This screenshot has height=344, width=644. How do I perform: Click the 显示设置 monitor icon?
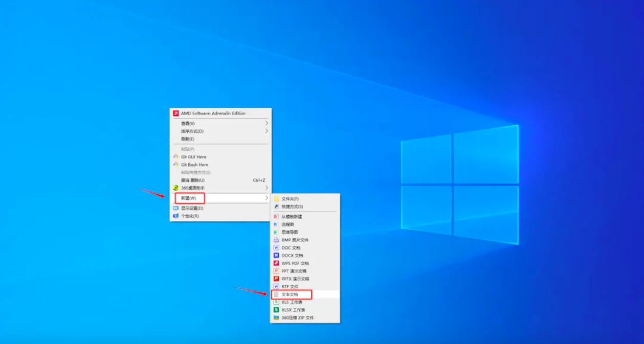[176, 209]
